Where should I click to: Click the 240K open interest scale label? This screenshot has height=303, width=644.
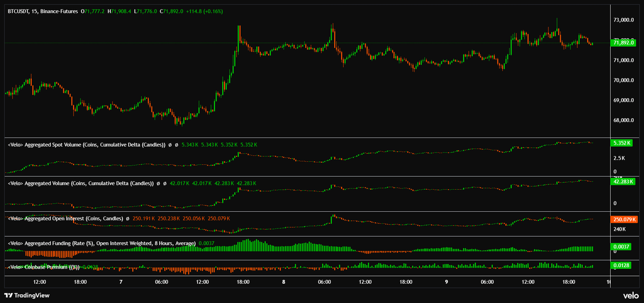[x=619, y=229]
